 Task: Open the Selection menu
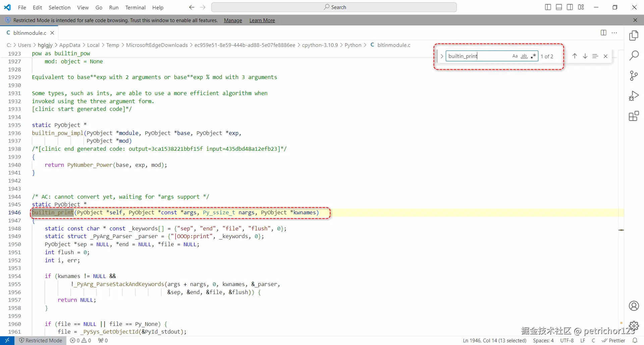(59, 7)
